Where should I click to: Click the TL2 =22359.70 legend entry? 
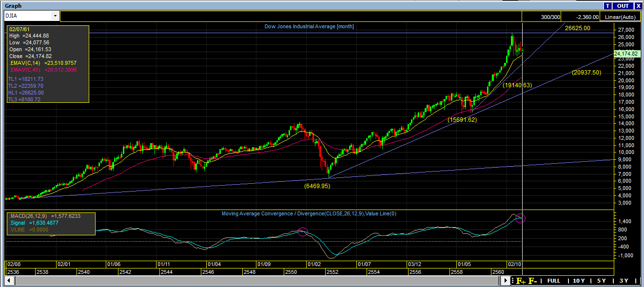click(26, 86)
